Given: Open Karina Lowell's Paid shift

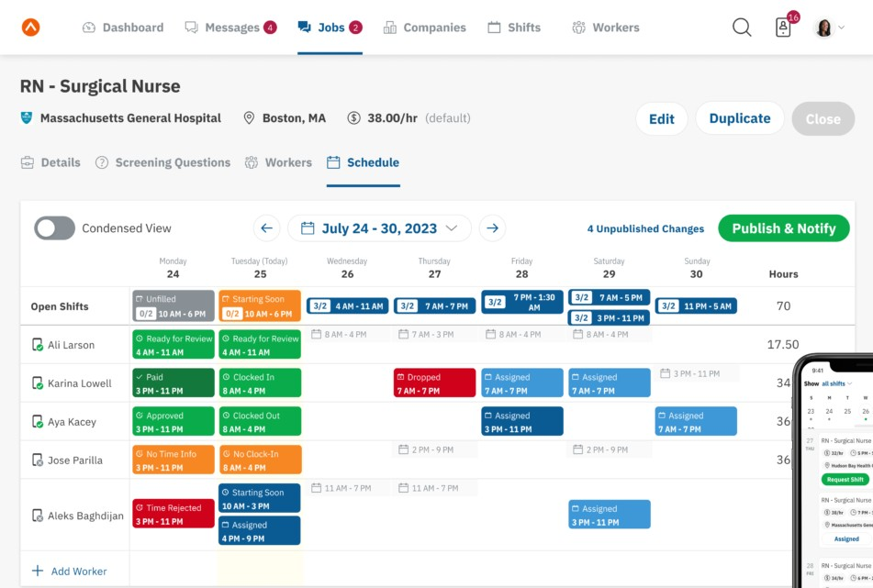Looking at the screenshot, I should [173, 383].
